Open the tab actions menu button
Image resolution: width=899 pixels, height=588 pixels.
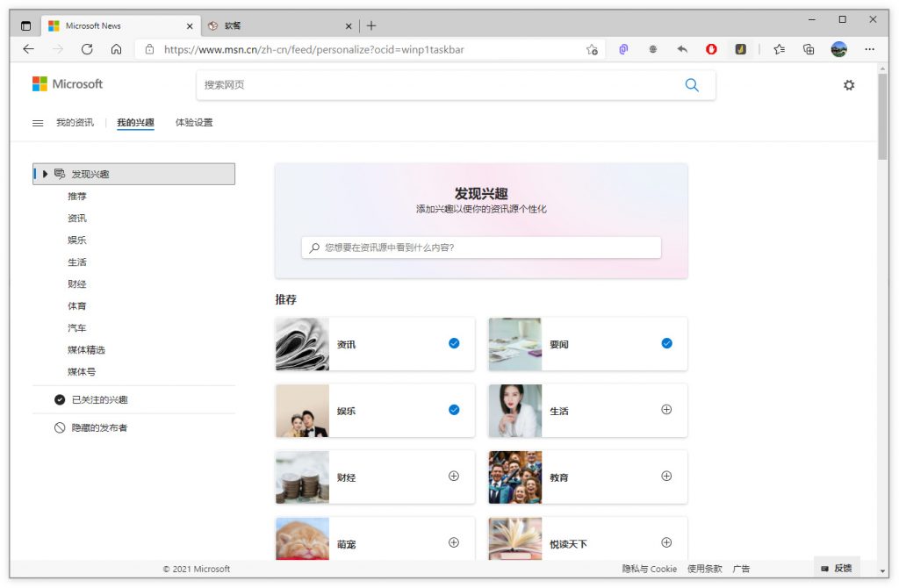[25, 25]
